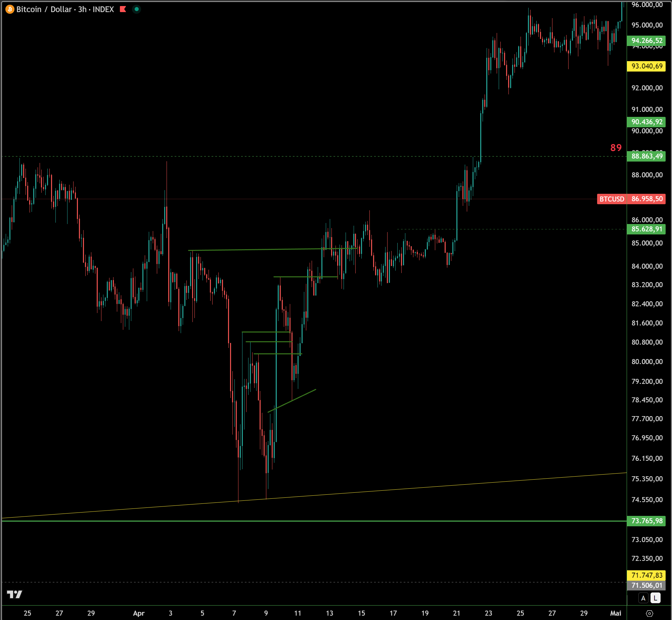Click the orange Bitcoin symbol logo
The width and height of the screenshot is (672, 620).
click(10, 9)
